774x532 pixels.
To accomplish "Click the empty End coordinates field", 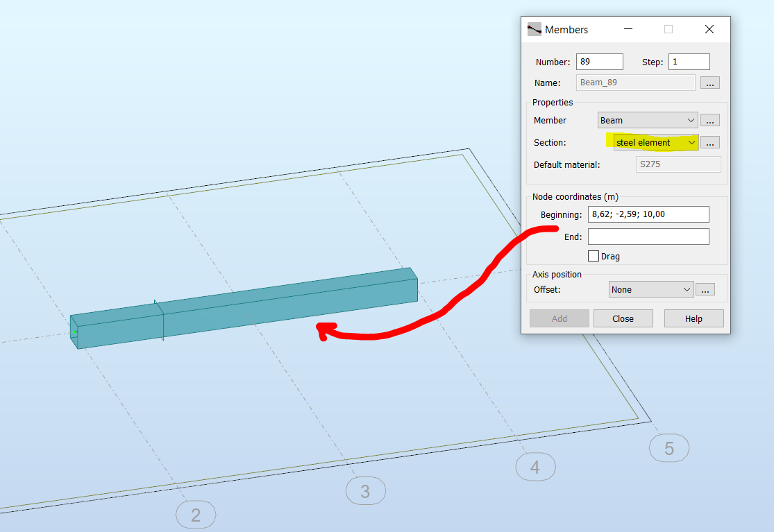I will click(x=648, y=237).
